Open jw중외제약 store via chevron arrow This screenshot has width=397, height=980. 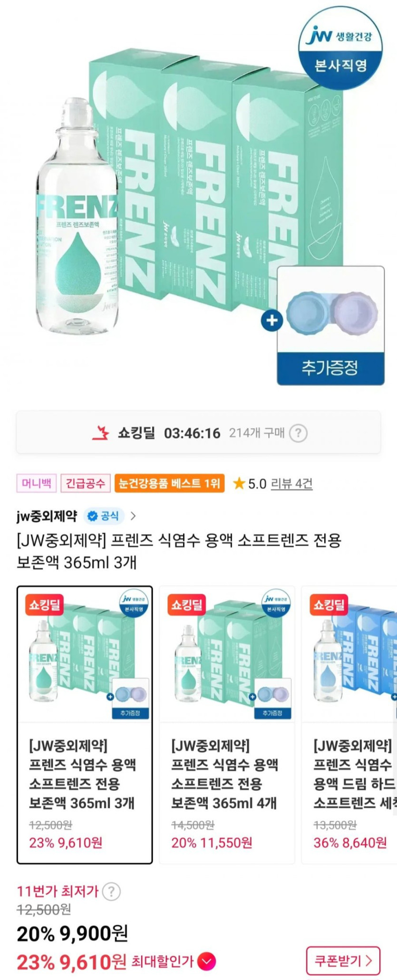click(133, 516)
